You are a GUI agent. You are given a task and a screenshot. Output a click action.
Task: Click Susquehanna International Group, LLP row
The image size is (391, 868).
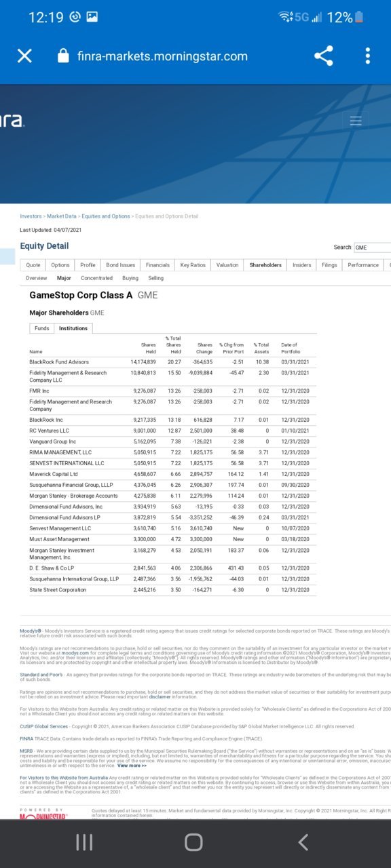coord(74,579)
